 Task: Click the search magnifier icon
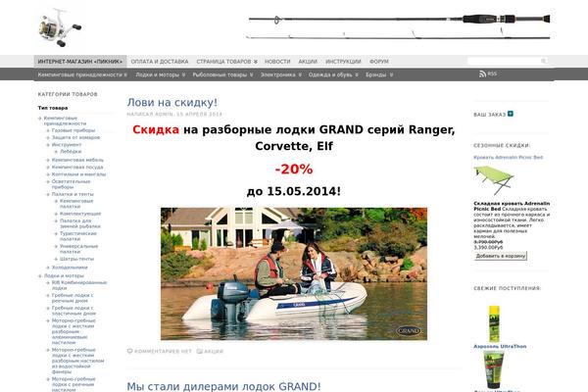pos(543,61)
